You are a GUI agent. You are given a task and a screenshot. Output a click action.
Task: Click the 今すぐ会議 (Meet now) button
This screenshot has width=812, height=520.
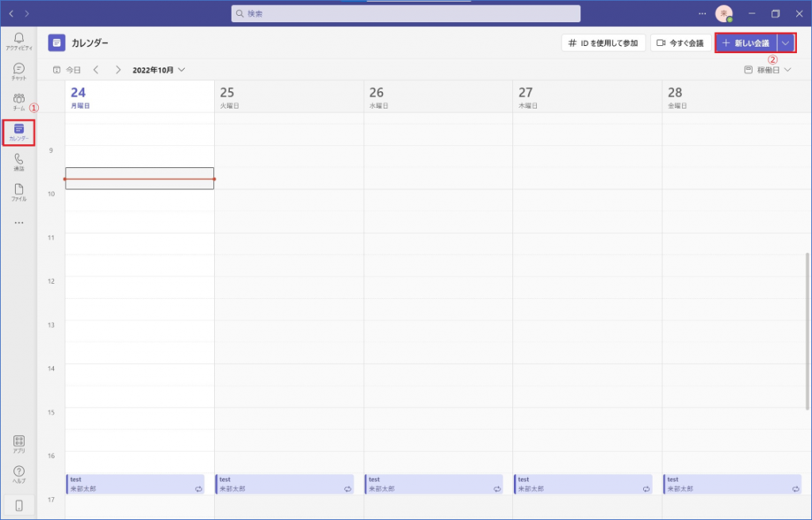click(680, 43)
